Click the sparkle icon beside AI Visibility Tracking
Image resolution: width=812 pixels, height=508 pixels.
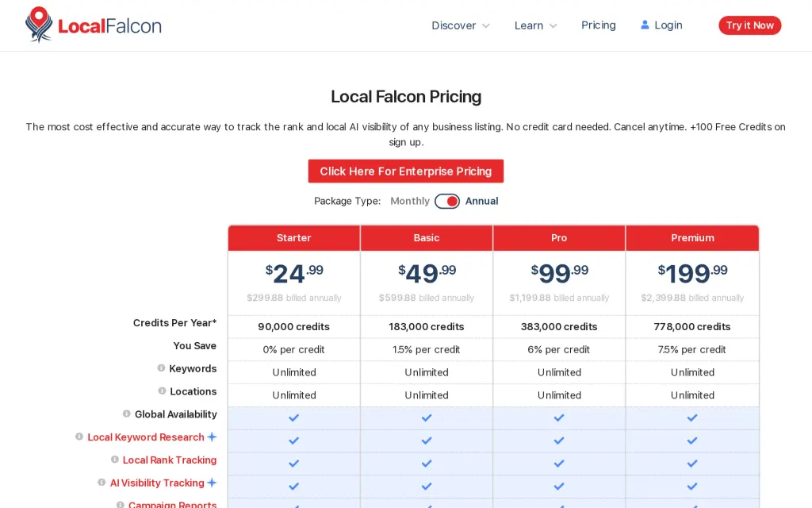point(212,482)
